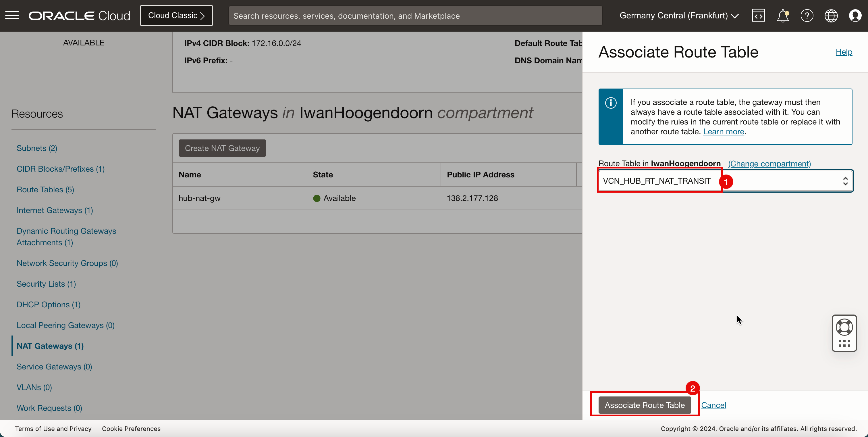Screen dimensions: 868x437
Task: Open Route Tables (5) resource
Action: pos(45,189)
